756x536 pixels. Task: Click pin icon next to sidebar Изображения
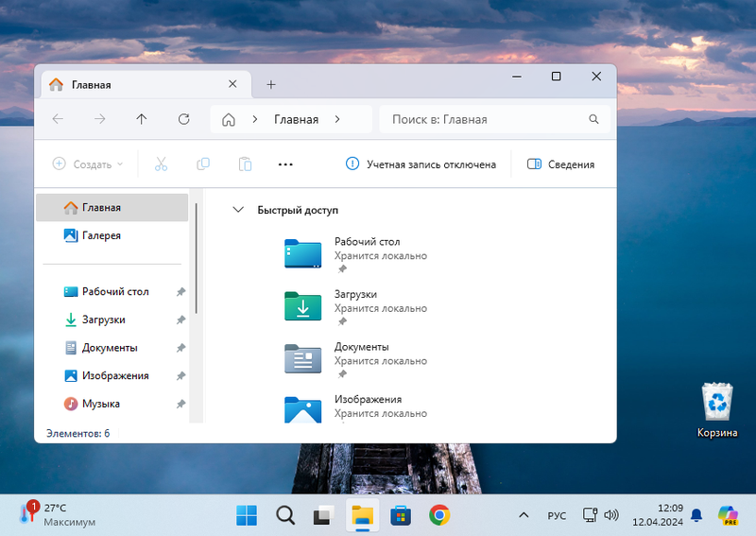point(180,376)
